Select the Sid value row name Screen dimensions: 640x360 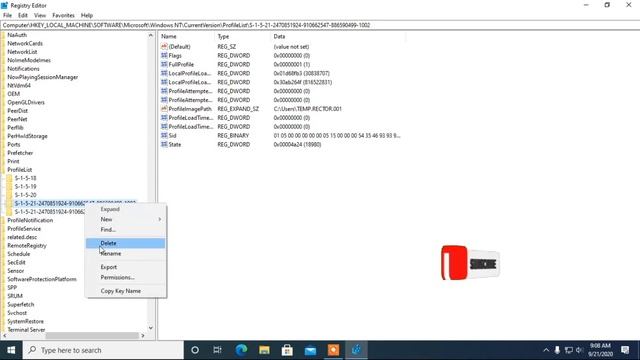point(172,136)
